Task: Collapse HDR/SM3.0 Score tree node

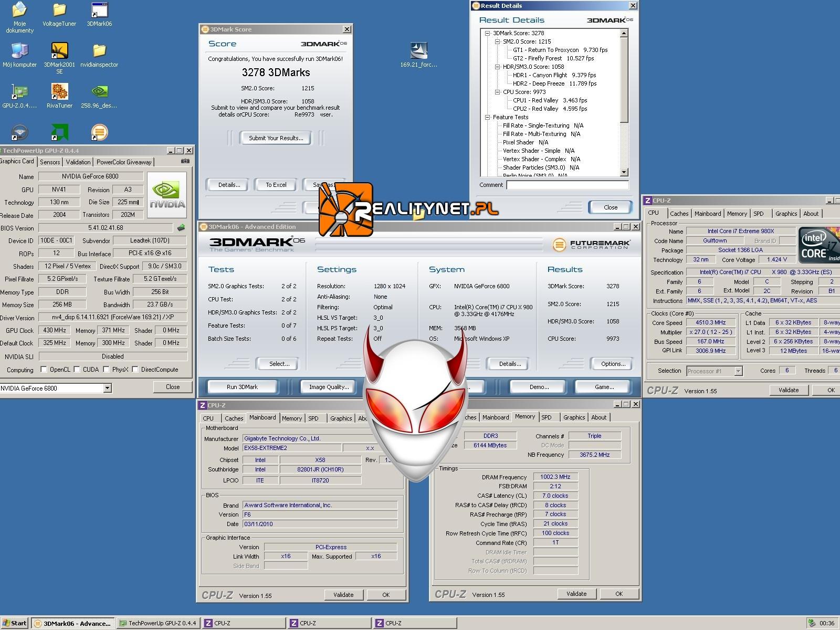Action: 497,67
